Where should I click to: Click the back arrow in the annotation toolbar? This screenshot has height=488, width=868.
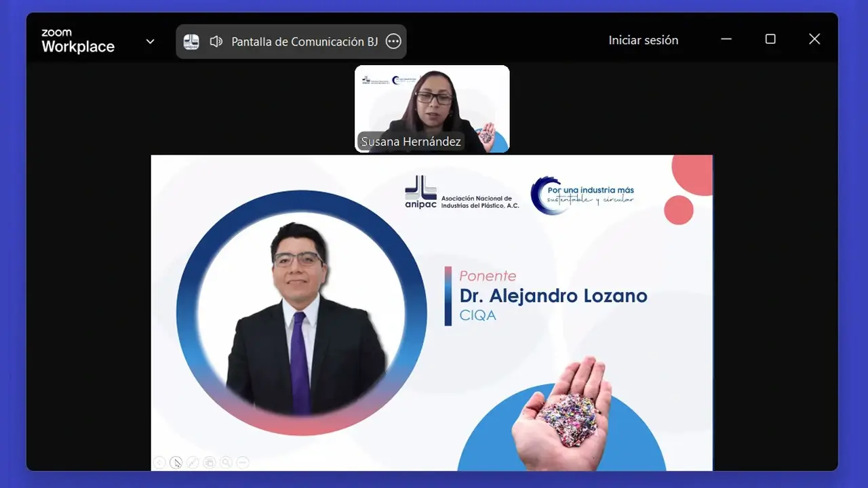tap(159, 462)
